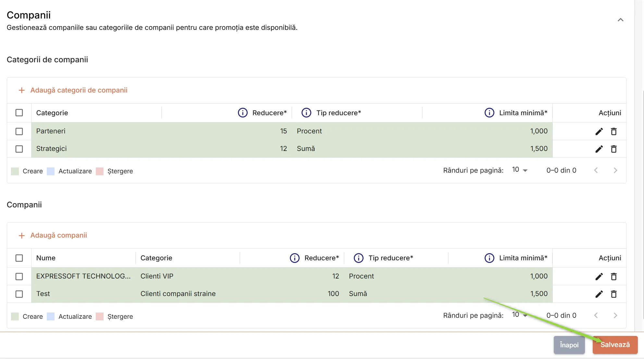Delete the EXPRESSOFT TECHNOLOG... company row
644x359 pixels.
pyautogui.click(x=613, y=277)
